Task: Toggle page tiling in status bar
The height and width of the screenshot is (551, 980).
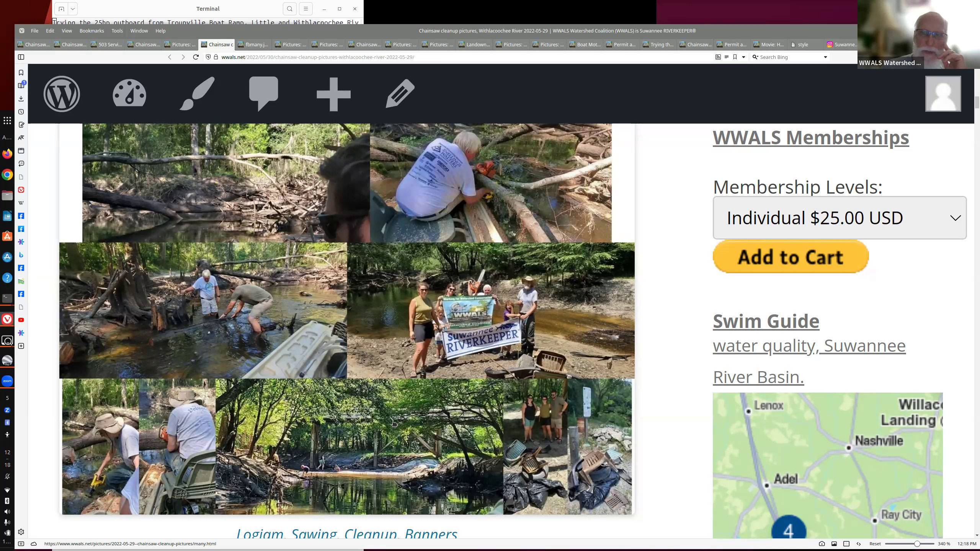Action: (x=846, y=544)
